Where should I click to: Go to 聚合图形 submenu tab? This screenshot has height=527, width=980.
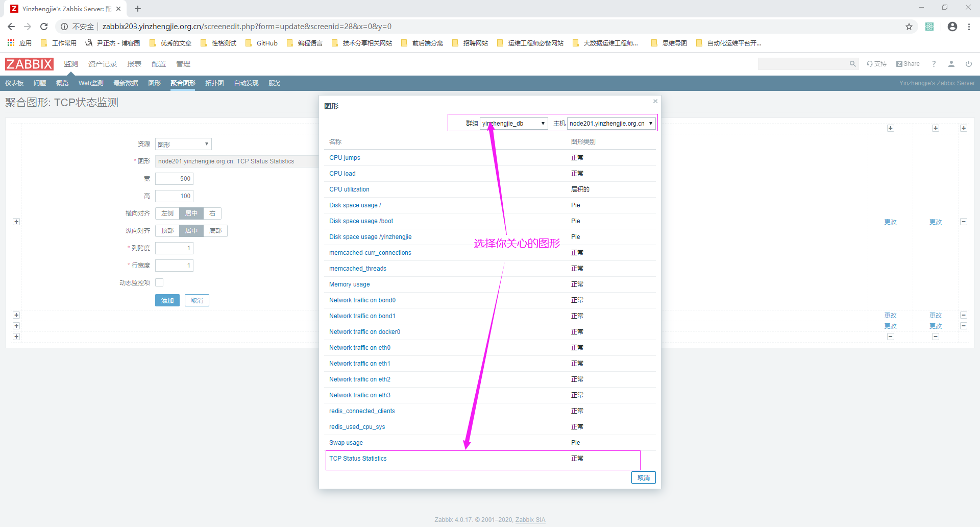(x=183, y=83)
